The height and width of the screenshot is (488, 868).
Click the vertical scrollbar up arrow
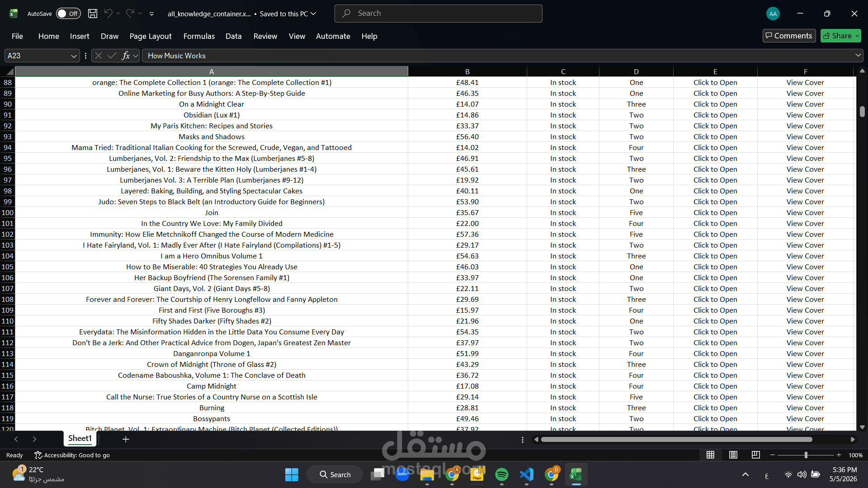pyautogui.click(x=862, y=71)
